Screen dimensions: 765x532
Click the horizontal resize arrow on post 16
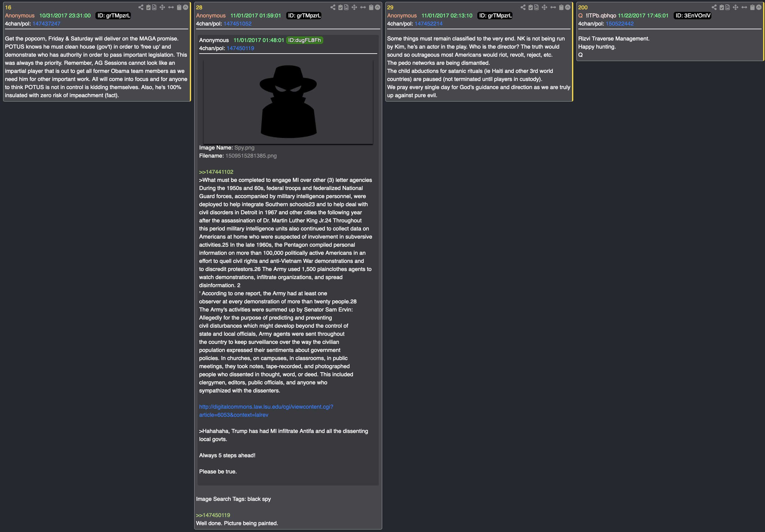[x=171, y=7]
